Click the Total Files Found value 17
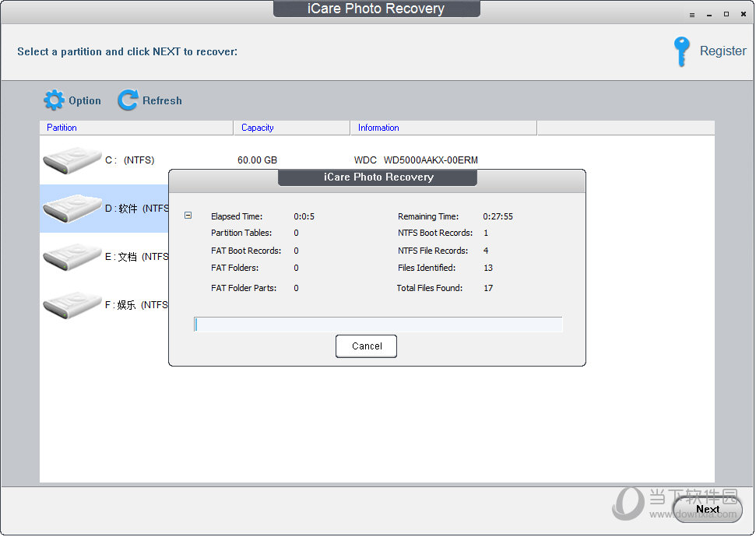This screenshot has width=756, height=537. [x=488, y=288]
